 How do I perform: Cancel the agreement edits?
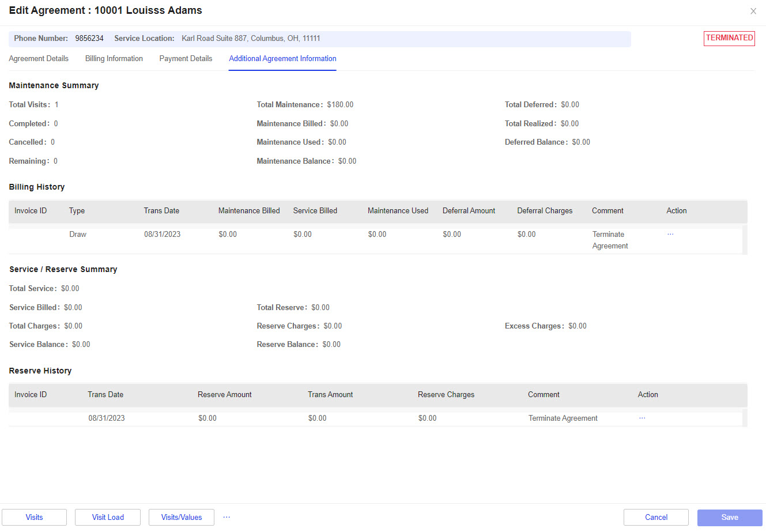[656, 517]
